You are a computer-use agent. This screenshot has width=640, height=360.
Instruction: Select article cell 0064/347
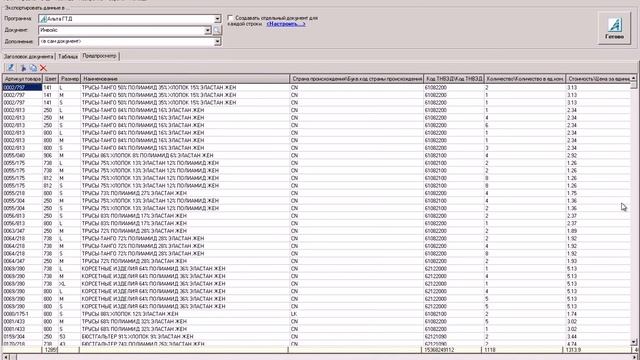pyautogui.click(x=22, y=261)
